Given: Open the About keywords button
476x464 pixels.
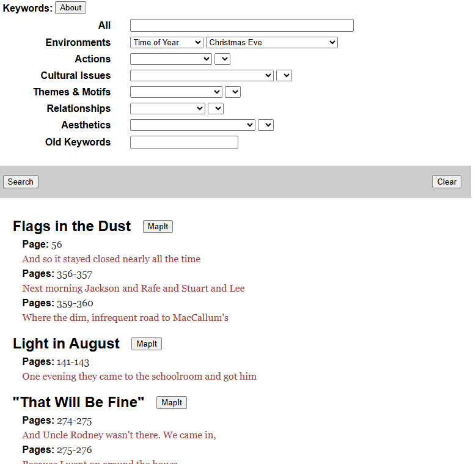Looking at the screenshot, I should pos(70,7).
